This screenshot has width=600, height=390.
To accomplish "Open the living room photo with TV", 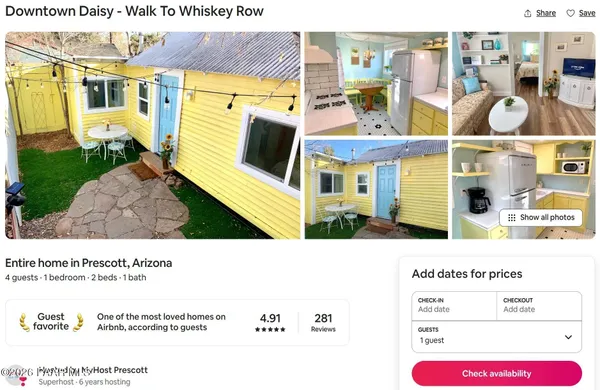I will point(524,83).
